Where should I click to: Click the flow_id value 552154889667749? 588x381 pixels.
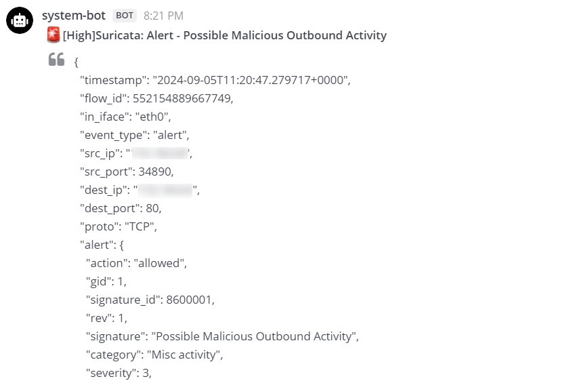tap(182, 98)
